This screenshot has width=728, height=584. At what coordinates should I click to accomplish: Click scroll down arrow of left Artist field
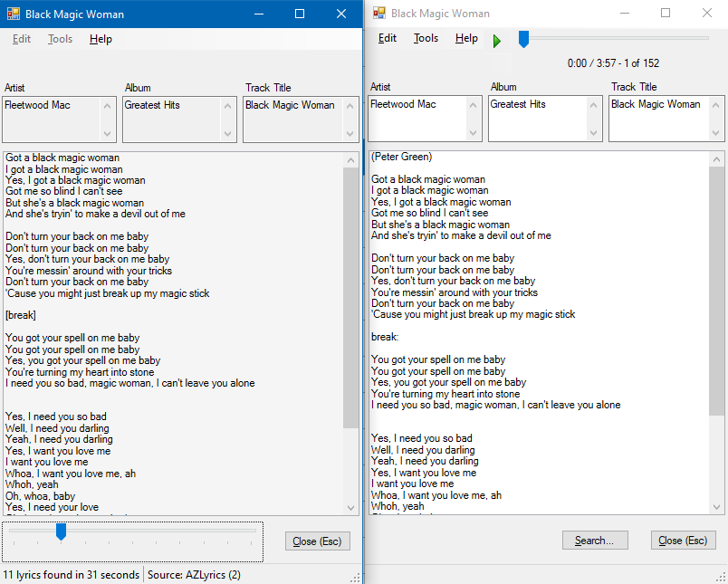pyautogui.click(x=107, y=134)
